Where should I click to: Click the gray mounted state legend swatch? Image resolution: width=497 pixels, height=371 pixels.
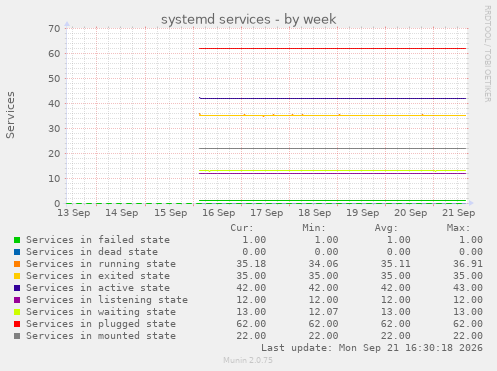(x=17, y=336)
